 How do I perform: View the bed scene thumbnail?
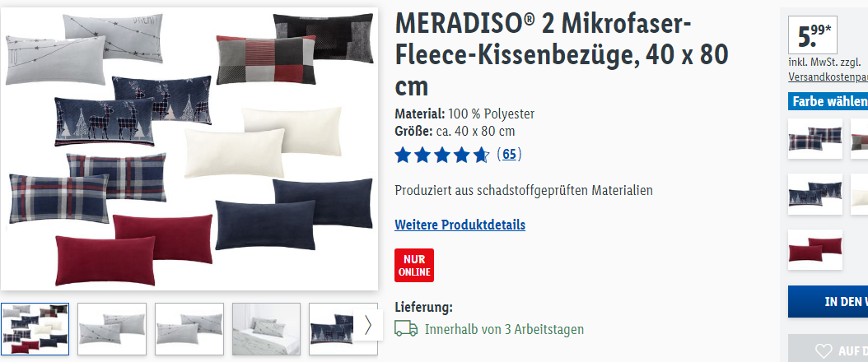[x=266, y=329]
